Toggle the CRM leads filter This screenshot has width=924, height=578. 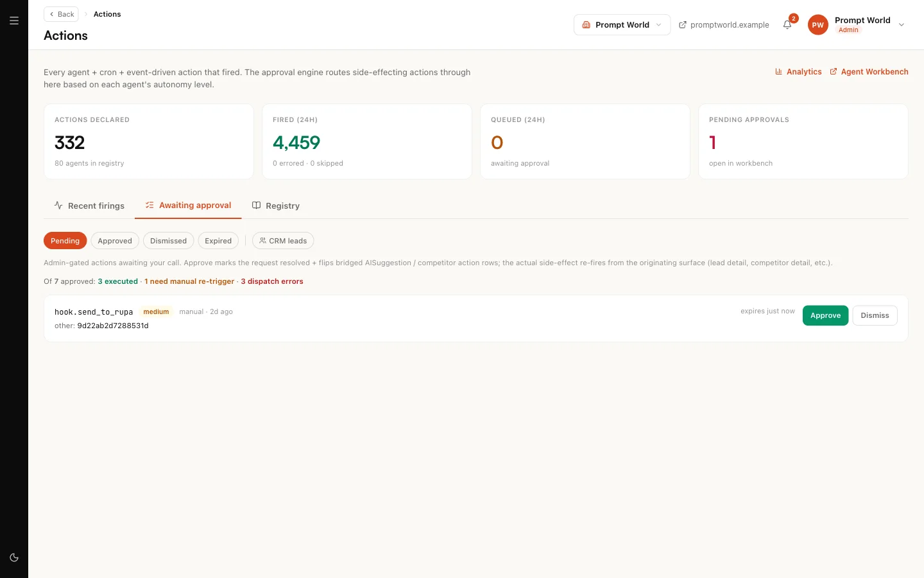[x=283, y=241]
